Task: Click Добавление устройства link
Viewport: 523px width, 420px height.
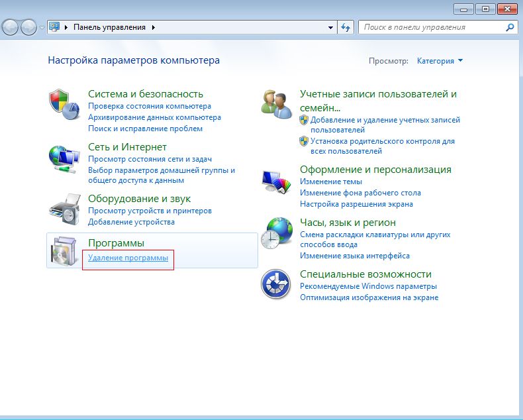Action: 131,222
